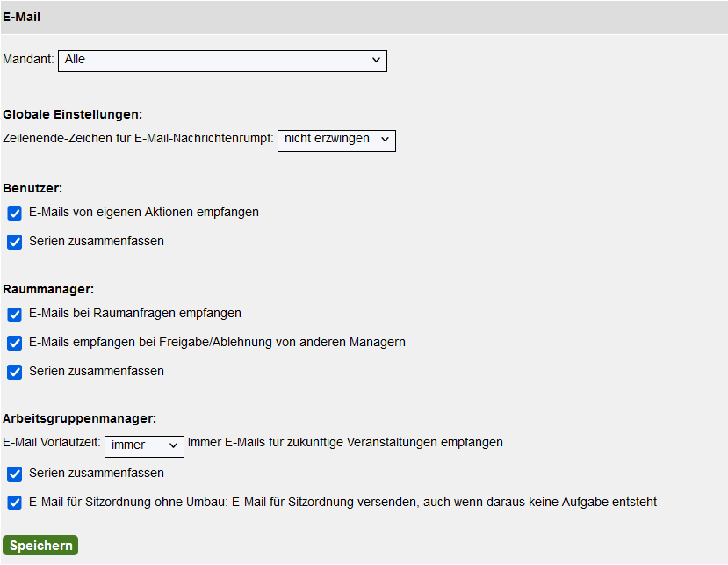This screenshot has width=728, height=565.
Task: Toggle E-Mails empfangen bei Freigabe/Ablehnung checkbox
Action: tap(14, 344)
